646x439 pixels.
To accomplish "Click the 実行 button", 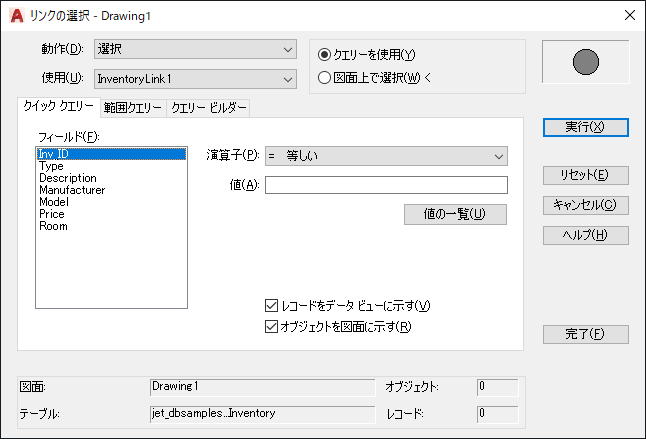I will [x=585, y=127].
